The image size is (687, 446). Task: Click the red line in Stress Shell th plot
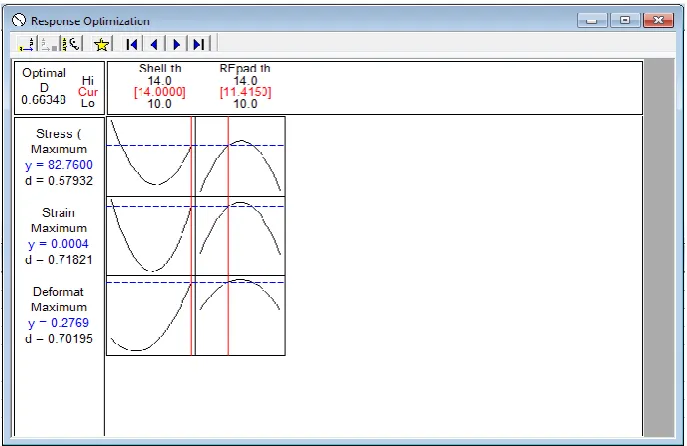click(x=191, y=156)
